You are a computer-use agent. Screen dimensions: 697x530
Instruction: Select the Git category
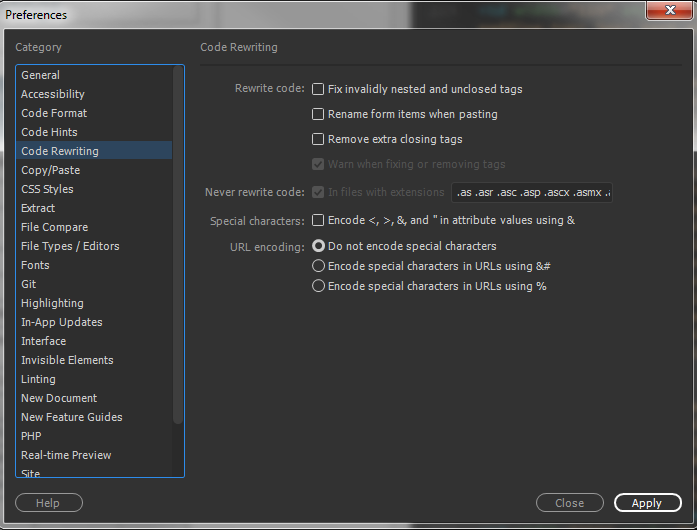[x=29, y=284]
